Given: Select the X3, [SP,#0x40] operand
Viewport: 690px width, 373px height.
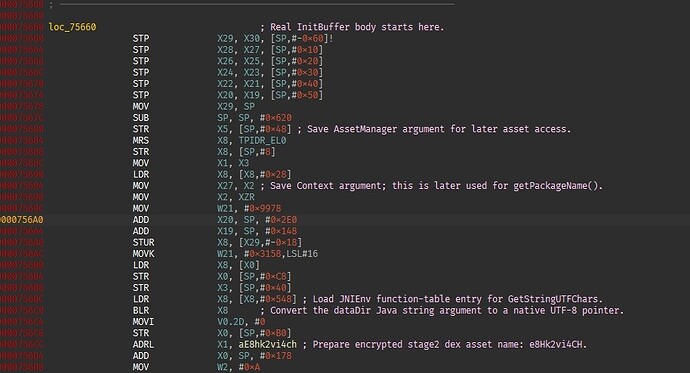Looking at the screenshot, I should click(254, 288).
